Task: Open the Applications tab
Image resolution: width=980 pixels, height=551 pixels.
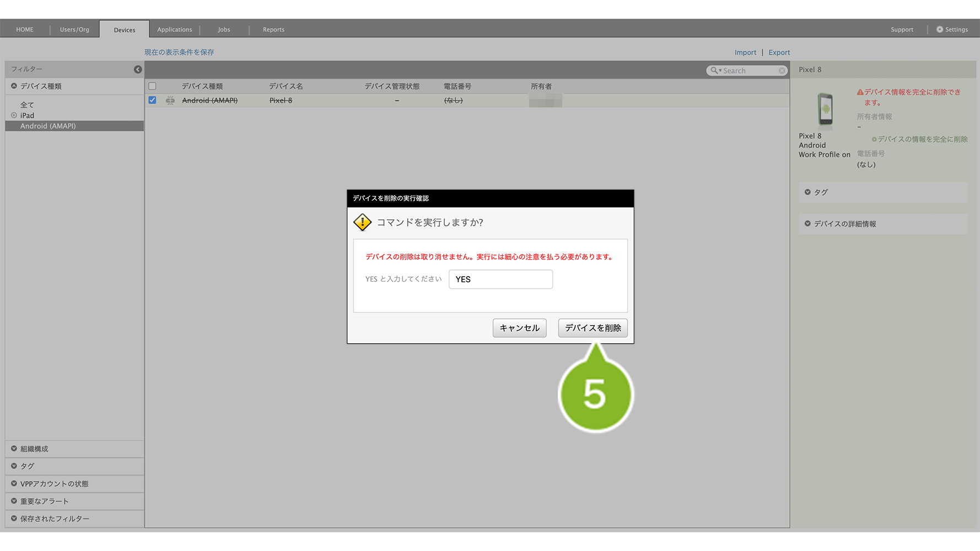Action: (175, 30)
